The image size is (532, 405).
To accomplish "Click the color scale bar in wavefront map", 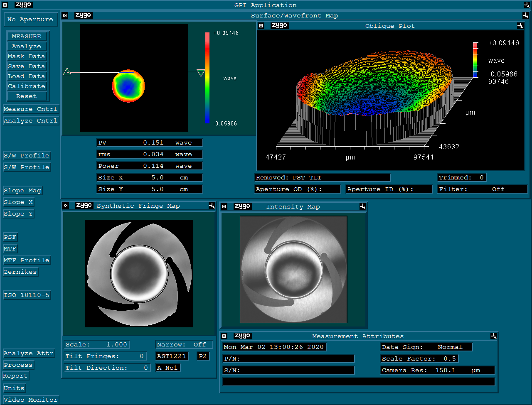I will [207, 78].
